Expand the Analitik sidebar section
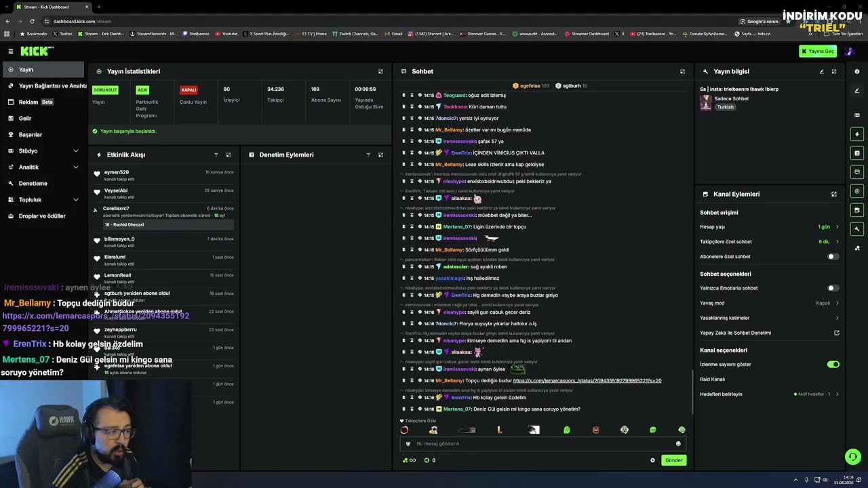Screen dimensions: 868x488 (43, 167)
